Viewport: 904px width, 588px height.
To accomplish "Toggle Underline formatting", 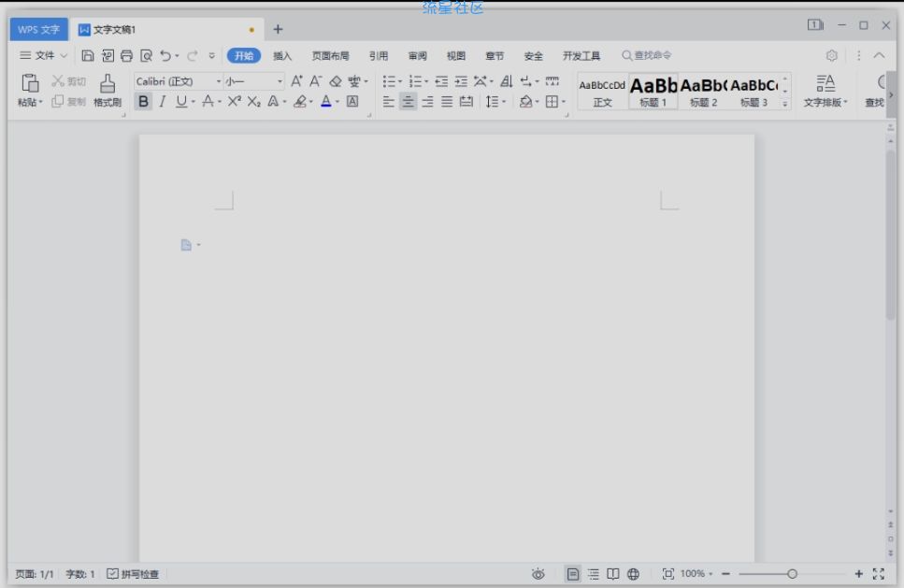I will [181, 102].
